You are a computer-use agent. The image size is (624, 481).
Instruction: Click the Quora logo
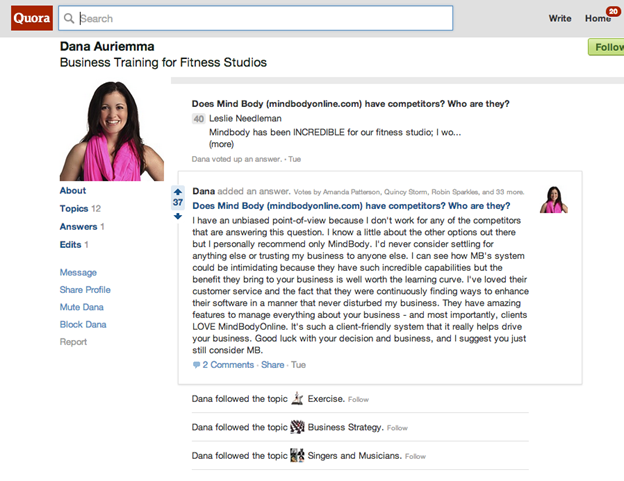(x=31, y=18)
